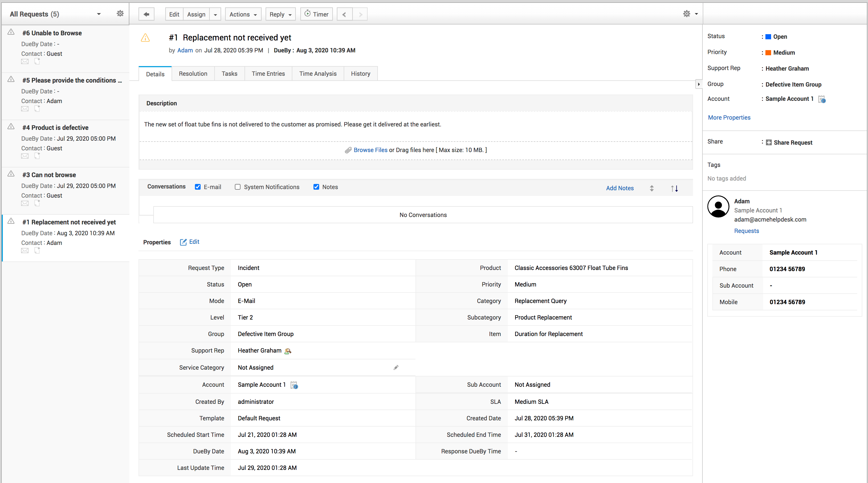The image size is (868, 483).
Task: Expand the Reply dropdown
Action: 280,14
